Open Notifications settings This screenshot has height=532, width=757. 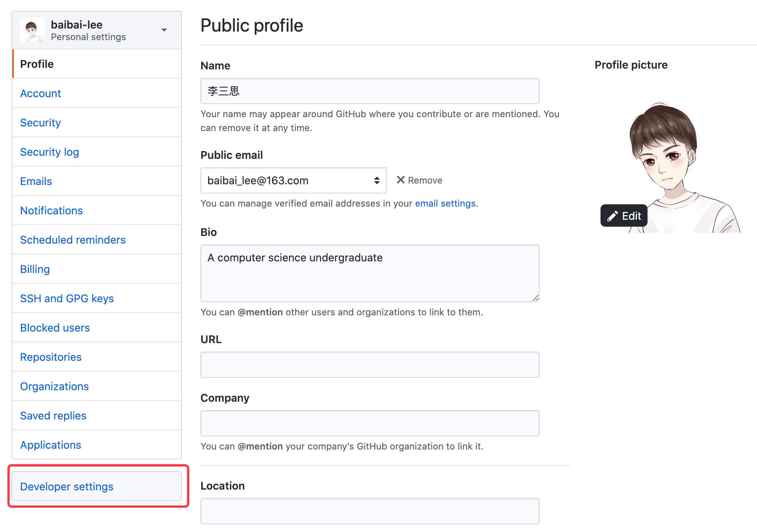coord(51,210)
